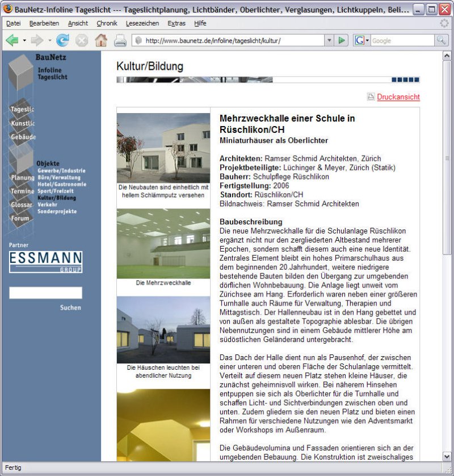This screenshot has width=454, height=476.
Task: Click the scrollbar down arrow
Action: click(447, 456)
